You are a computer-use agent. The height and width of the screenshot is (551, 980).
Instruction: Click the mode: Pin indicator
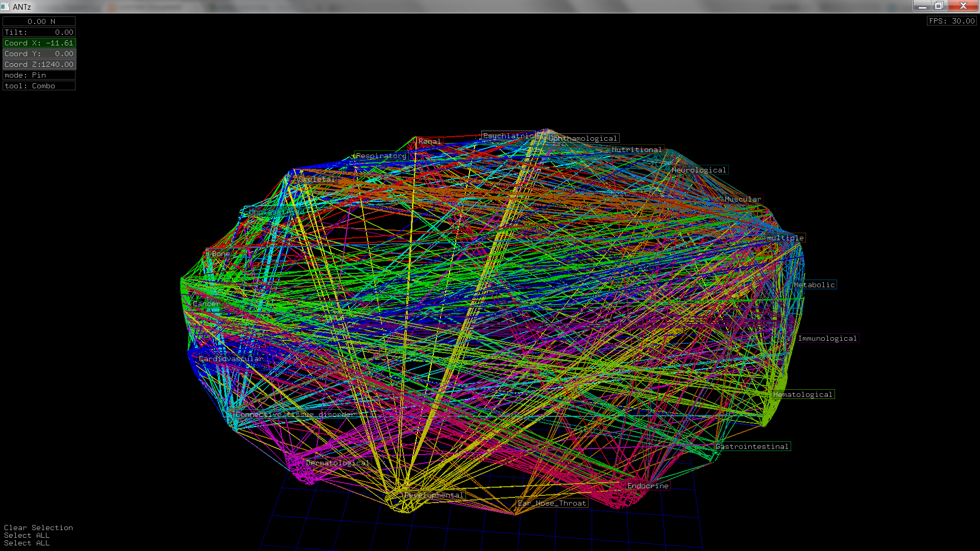(39, 75)
